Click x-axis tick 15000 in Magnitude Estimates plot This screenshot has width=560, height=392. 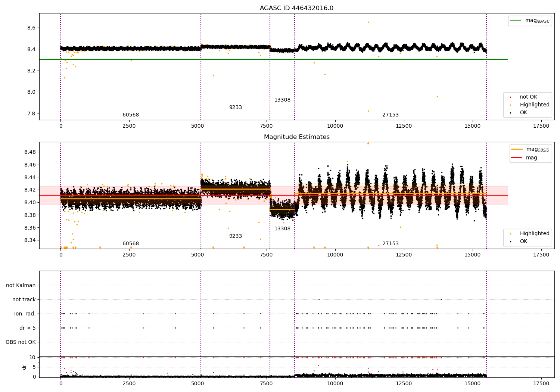[x=472, y=255]
